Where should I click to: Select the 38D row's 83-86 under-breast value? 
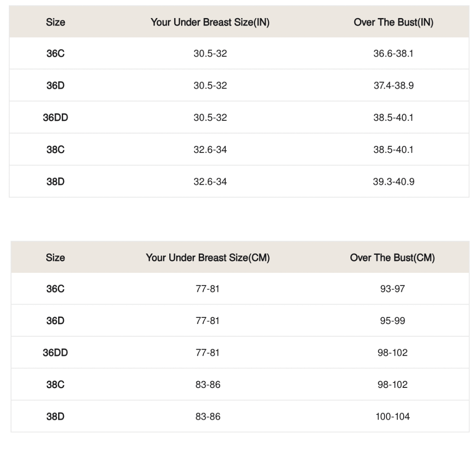click(208, 416)
